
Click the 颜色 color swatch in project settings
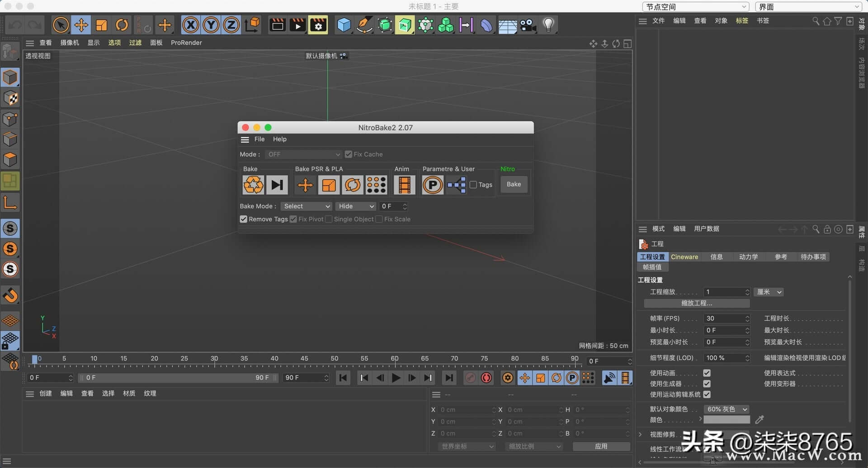(727, 420)
